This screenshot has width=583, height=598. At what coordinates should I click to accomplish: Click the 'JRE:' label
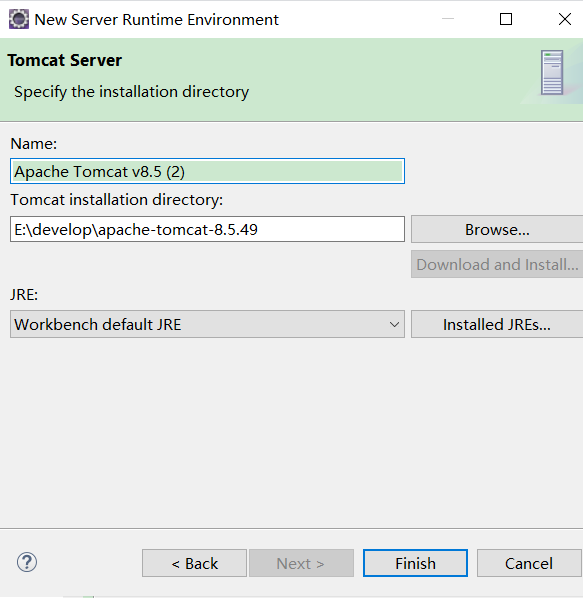24,295
